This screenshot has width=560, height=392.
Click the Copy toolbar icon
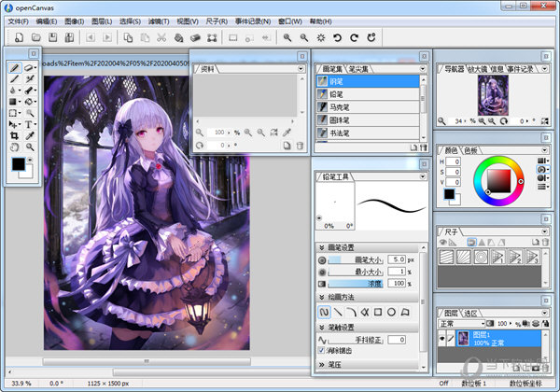tap(128, 37)
